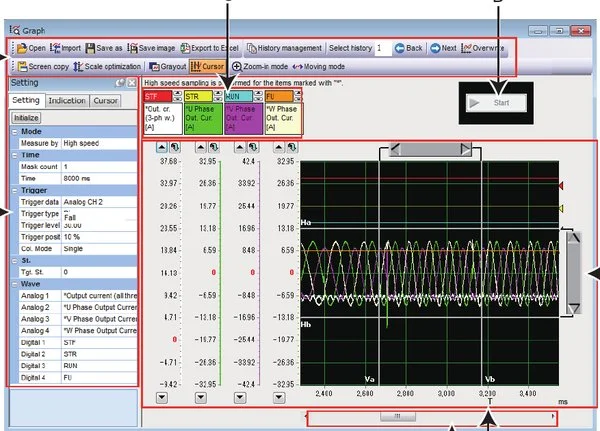600x431 pixels.
Task: Select the Out. cr. (3-ph w.) box
Action: tap(163, 118)
